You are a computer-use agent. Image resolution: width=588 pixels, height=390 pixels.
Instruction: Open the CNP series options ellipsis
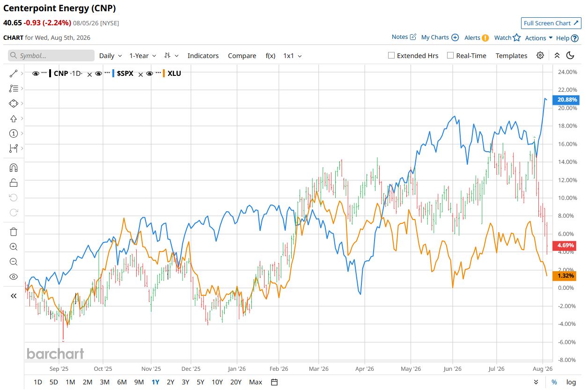44,74
